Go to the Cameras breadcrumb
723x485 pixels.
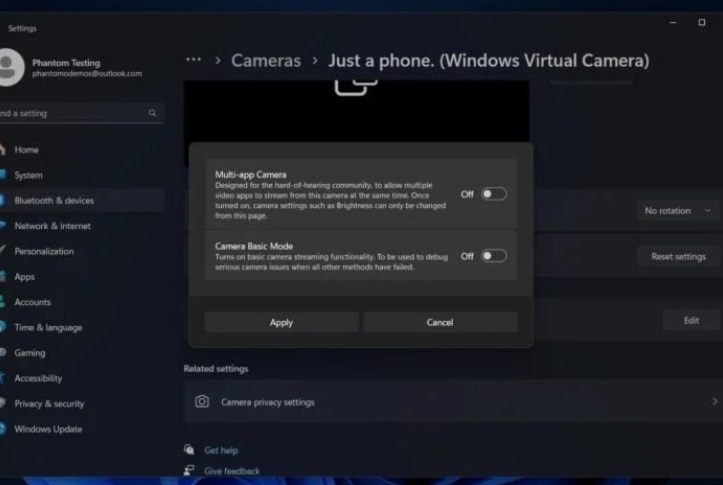click(x=266, y=60)
